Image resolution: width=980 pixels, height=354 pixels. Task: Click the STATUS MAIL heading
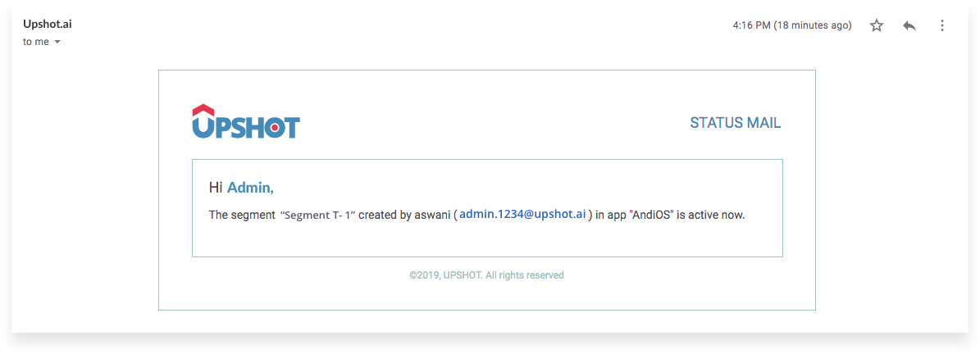(x=735, y=123)
